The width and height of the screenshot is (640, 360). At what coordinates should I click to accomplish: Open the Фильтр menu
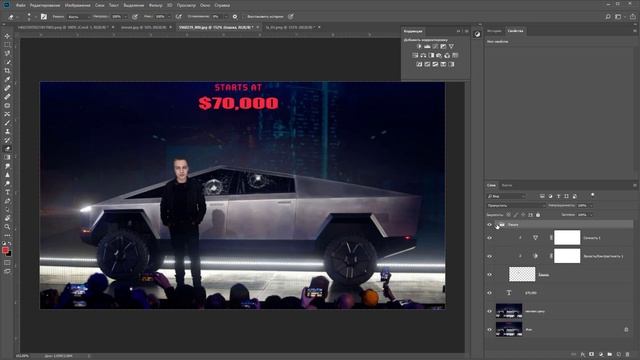coord(156,5)
